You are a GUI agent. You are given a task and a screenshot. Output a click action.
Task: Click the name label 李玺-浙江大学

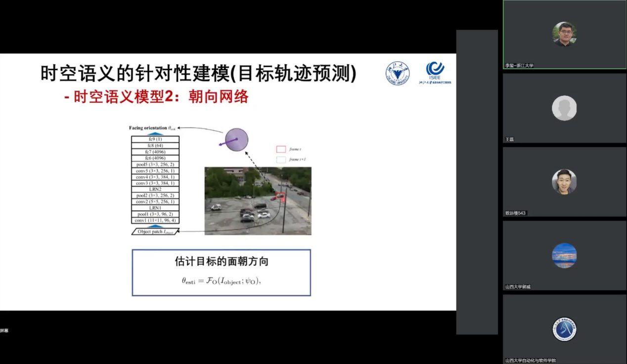pos(519,65)
